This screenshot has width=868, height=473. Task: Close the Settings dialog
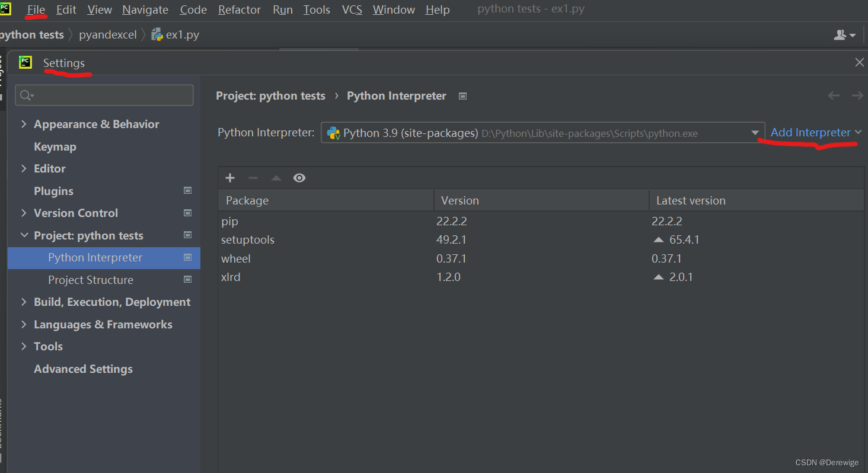coord(859,62)
